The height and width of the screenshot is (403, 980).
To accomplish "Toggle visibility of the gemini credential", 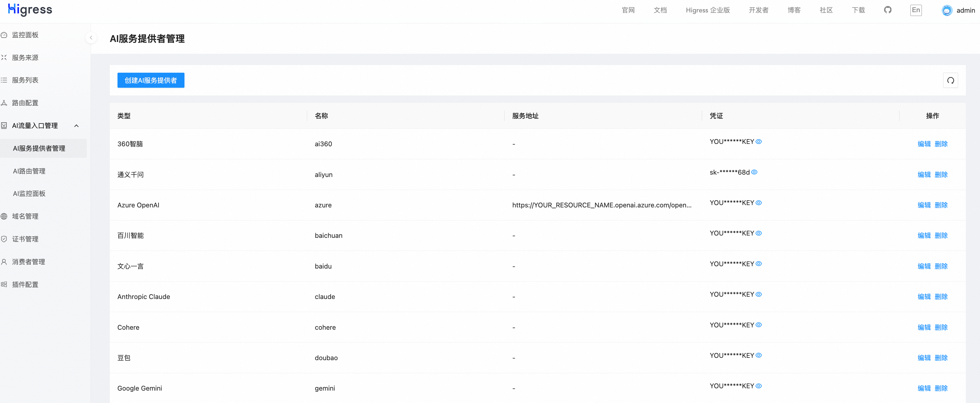I will (759, 386).
